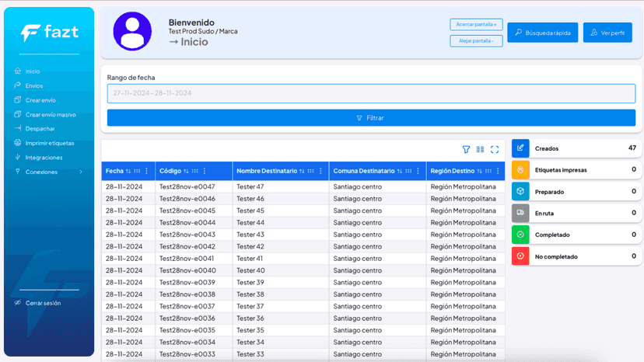
Task: Open Región Destino column options menu
Action: click(x=498, y=171)
